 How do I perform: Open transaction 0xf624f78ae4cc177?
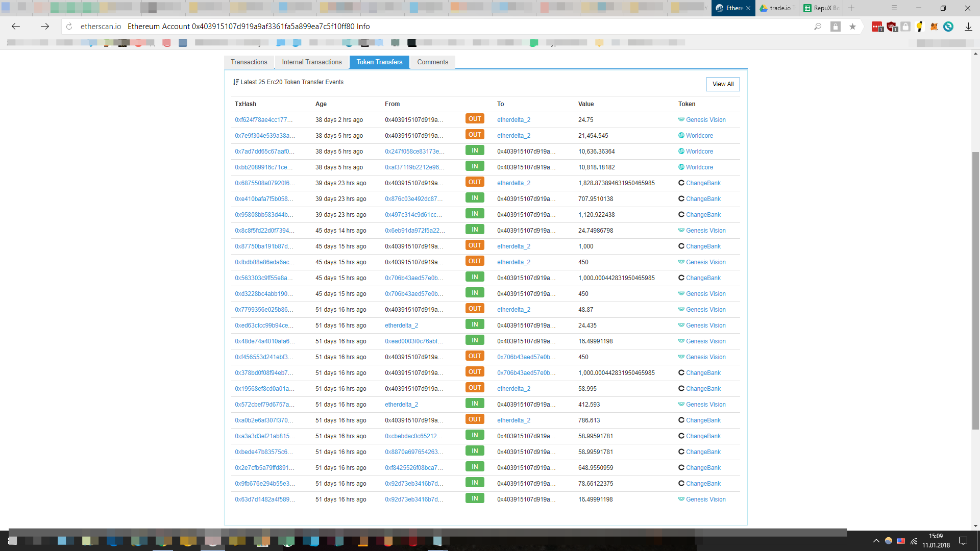pyautogui.click(x=264, y=120)
